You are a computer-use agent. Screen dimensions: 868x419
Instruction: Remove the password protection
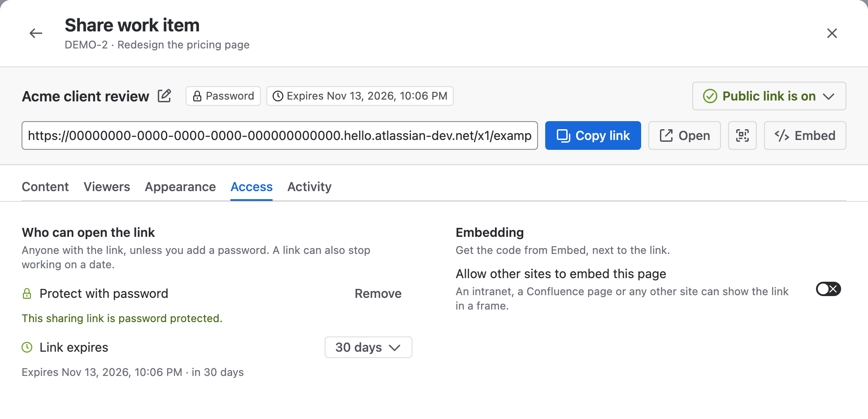pos(378,293)
